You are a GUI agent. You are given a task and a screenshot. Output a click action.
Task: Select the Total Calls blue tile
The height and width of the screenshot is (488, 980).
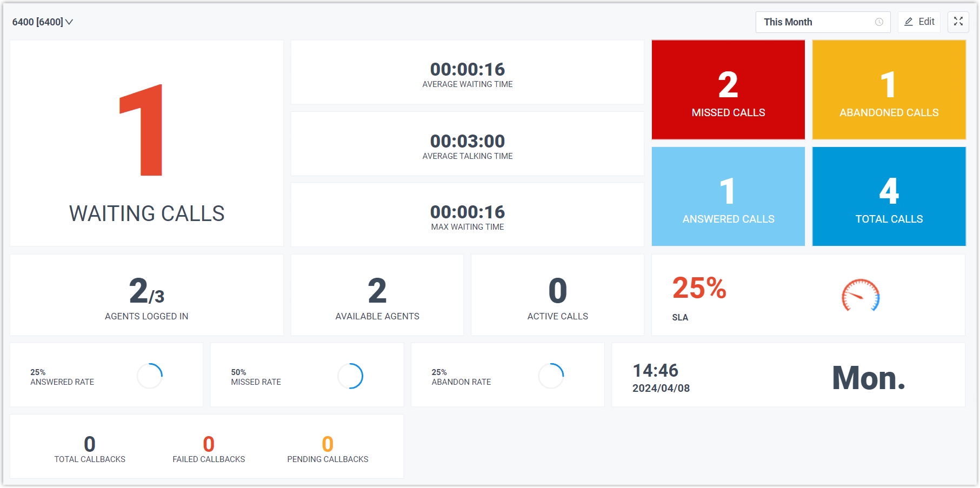[x=889, y=196]
